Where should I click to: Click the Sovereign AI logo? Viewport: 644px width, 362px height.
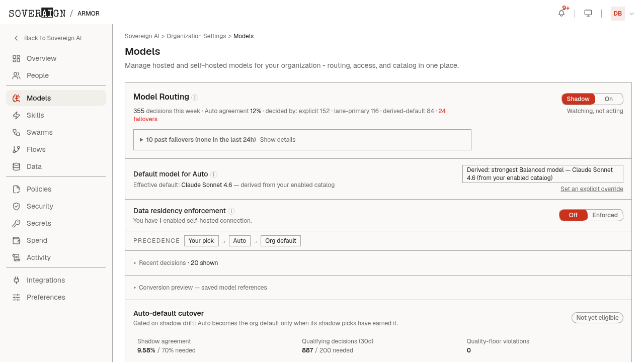click(37, 13)
